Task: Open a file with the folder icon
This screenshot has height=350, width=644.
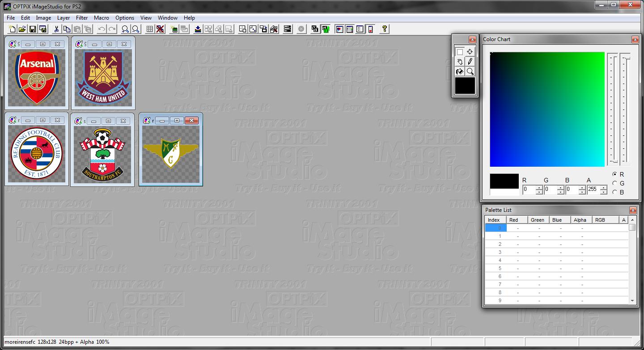Action: point(22,29)
